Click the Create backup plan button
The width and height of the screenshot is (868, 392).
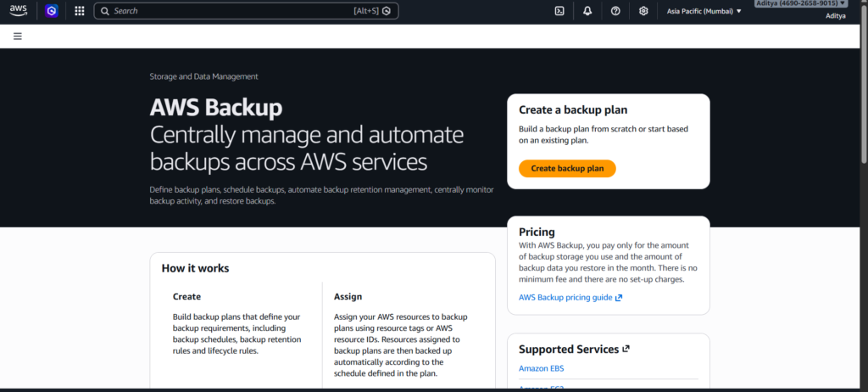click(567, 169)
